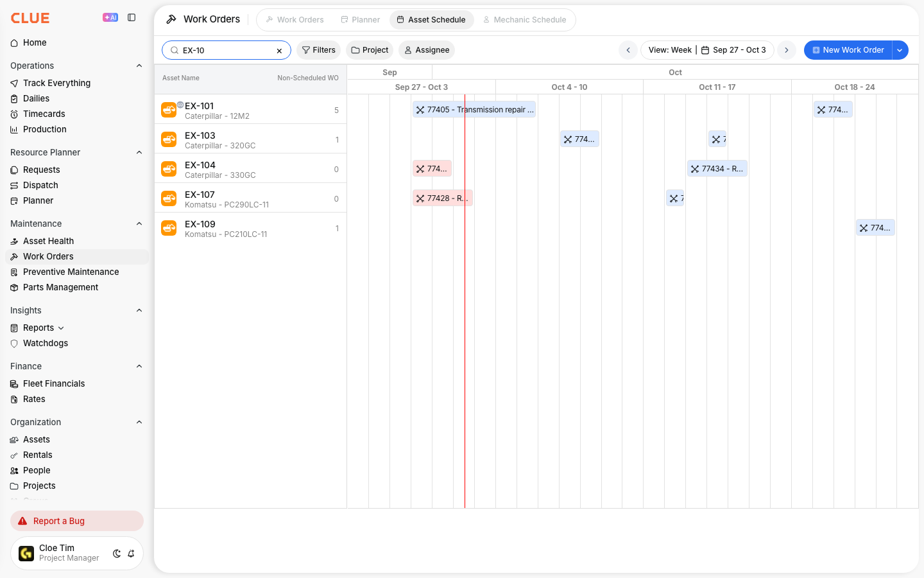Screen dimensions: 924x578
Task: Click the EX-10 search field
Action: coord(227,50)
